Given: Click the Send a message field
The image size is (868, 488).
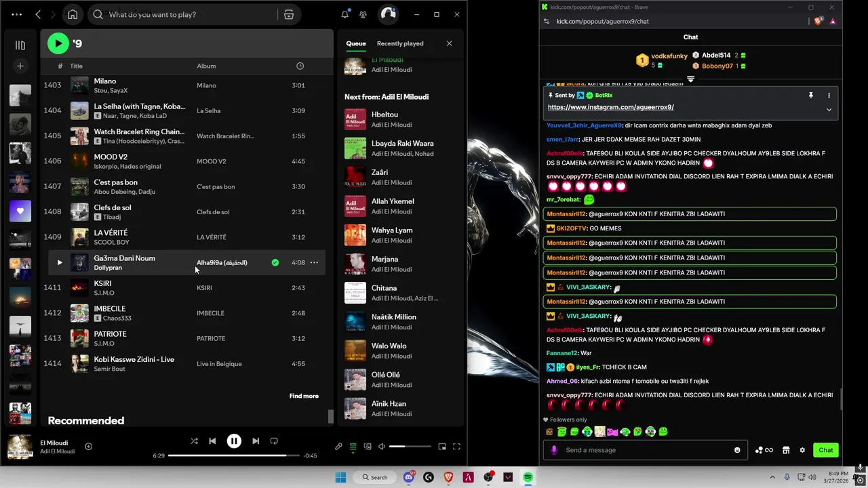Looking at the screenshot, I should pyautogui.click(x=646, y=450).
